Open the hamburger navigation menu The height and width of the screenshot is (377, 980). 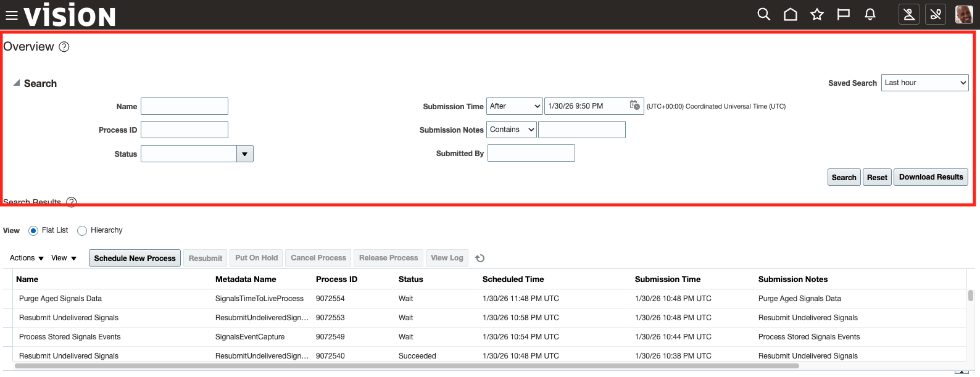tap(12, 15)
